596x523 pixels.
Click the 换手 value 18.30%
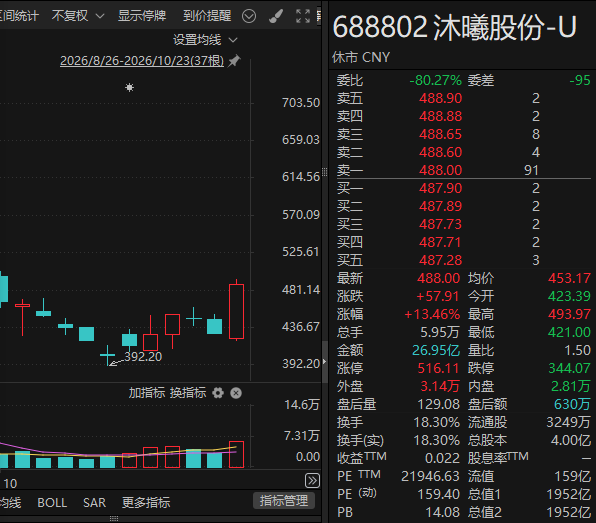pos(437,422)
